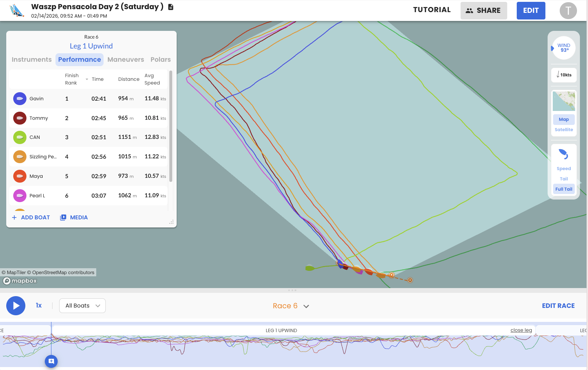Open the user avatar T menu
The image size is (588, 370).
[x=568, y=11]
